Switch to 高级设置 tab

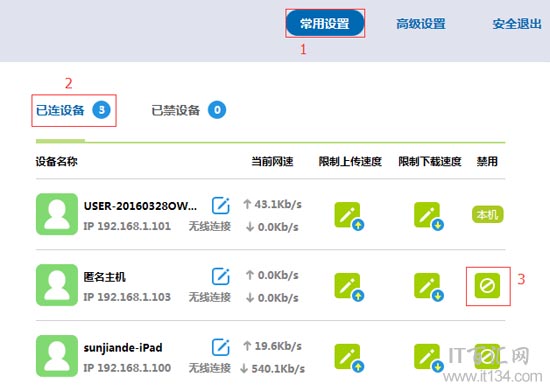click(x=421, y=24)
